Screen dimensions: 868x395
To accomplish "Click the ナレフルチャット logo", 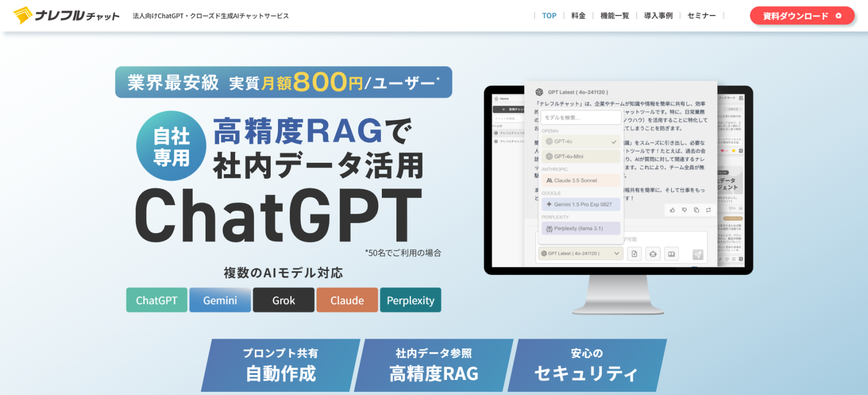I will 66,16.
